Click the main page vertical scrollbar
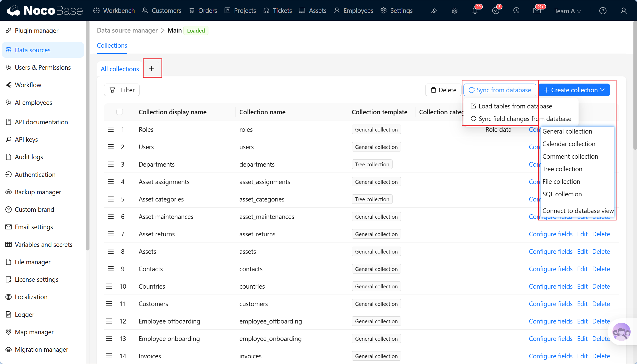 635,86
